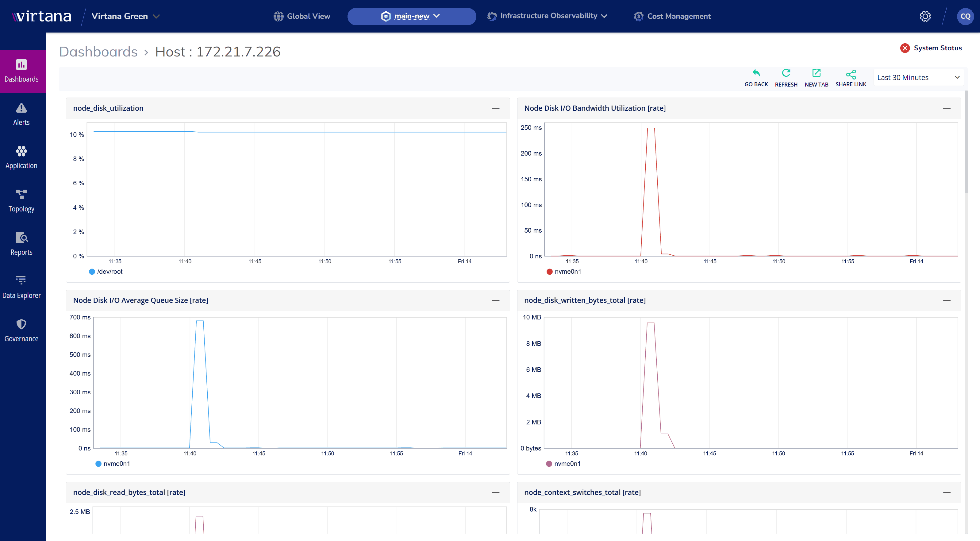980x541 pixels.
Task: Refresh the dashboard with the Refresh icon
Action: point(786,73)
